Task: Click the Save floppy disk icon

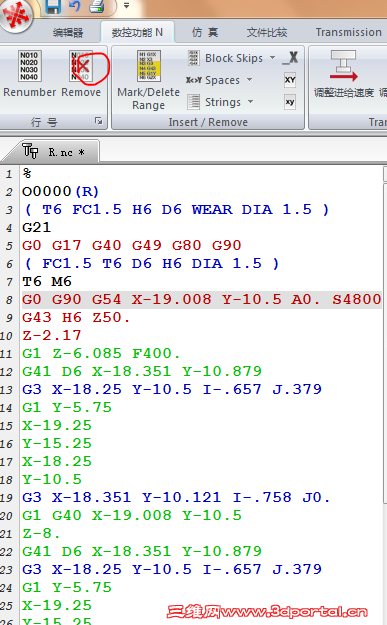Action: click(53, 6)
